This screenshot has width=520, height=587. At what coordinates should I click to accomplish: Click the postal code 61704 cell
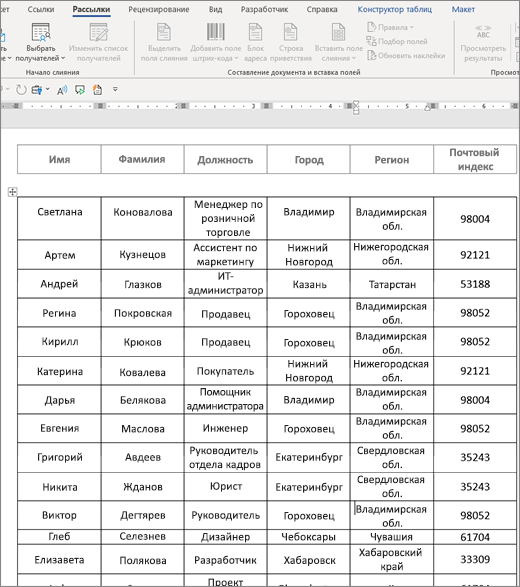tap(475, 537)
